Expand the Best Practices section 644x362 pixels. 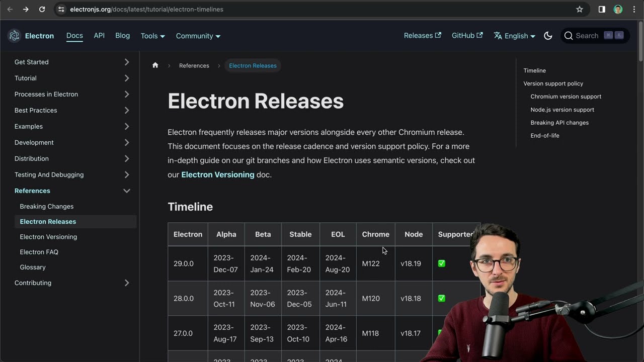(72, 110)
